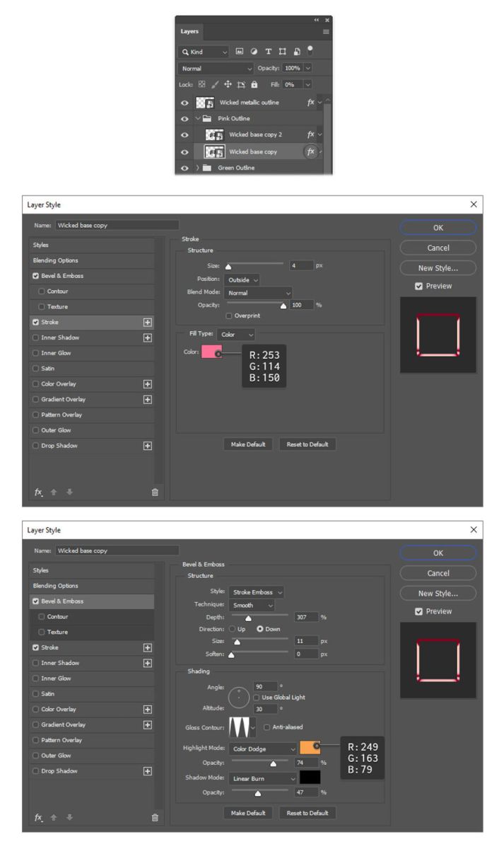
Task: Select the Down direction radio button
Action: [259, 629]
